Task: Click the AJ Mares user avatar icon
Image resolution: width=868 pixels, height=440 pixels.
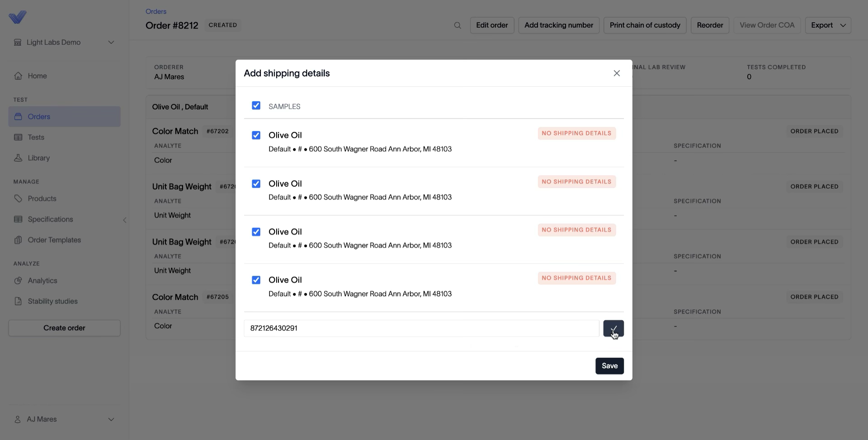Action: coord(18,420)
